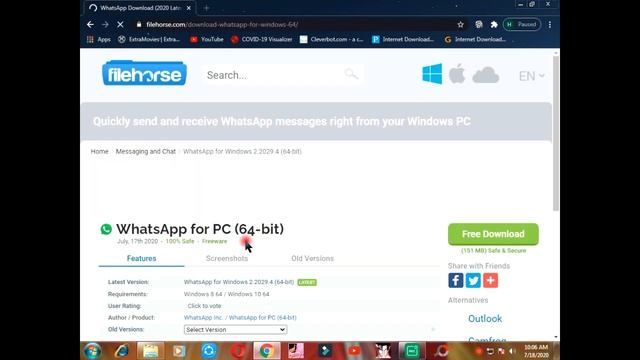Viewport: 640px width, 360px height.
Task: Open the Messaging and Chat breadcrumb
Action: [146, 151]
